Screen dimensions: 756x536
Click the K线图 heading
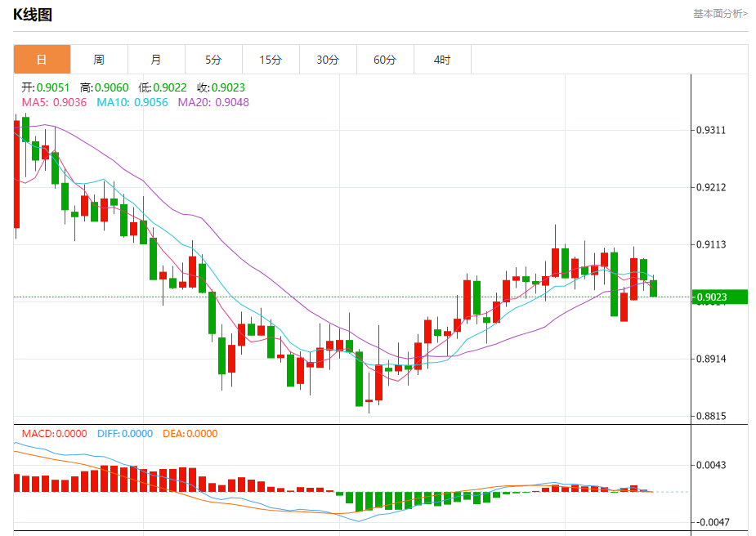tap(33, 15)
